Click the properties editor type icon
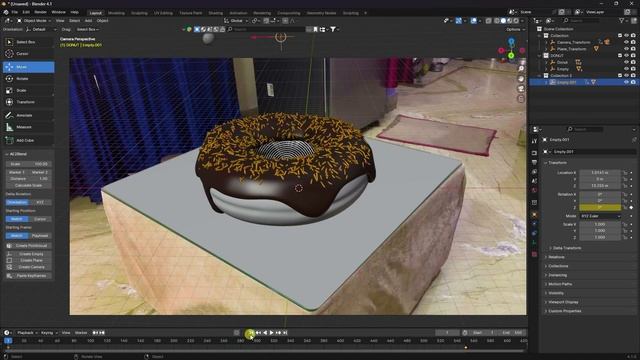Image resolution: width=640 pixels, height=360 pixels. click(537, 129)
